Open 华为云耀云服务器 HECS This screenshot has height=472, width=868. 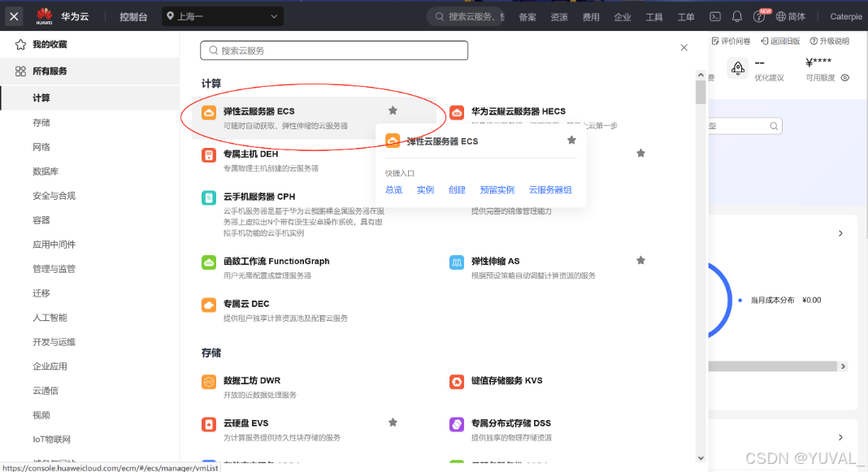click(519, 111)
